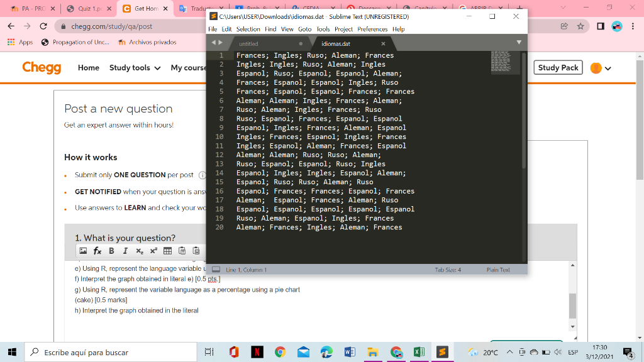Toggle bold formatting
Screen dimensions: 644x362
click(111, 251)
